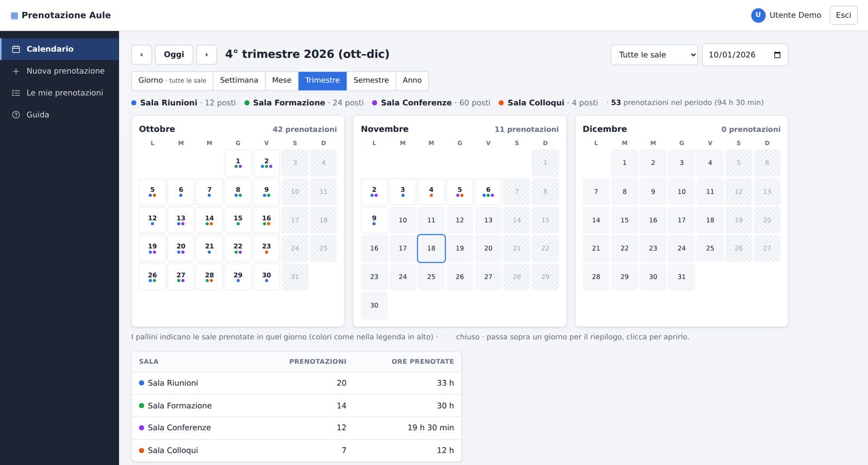
Task: Click the question-mark icon beside Guida
Action: tap(16, 114)
